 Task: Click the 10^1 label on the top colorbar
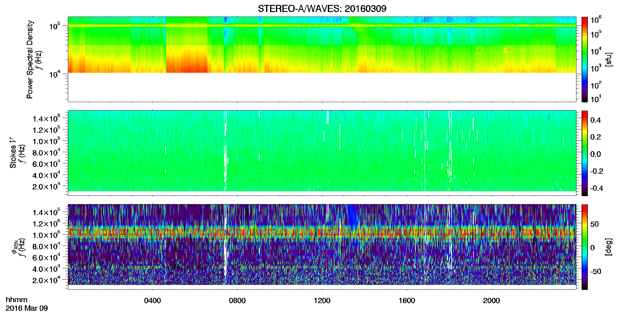coord(596,99)
